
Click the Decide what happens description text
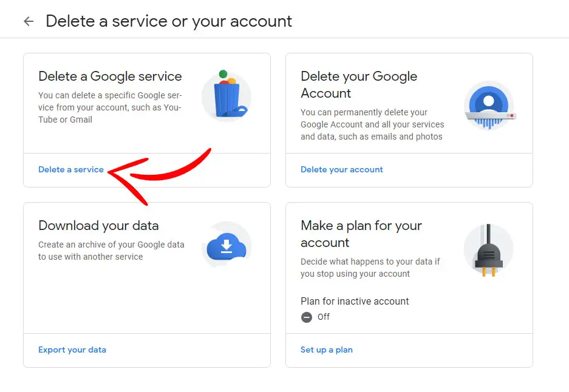tap(370, 268)
